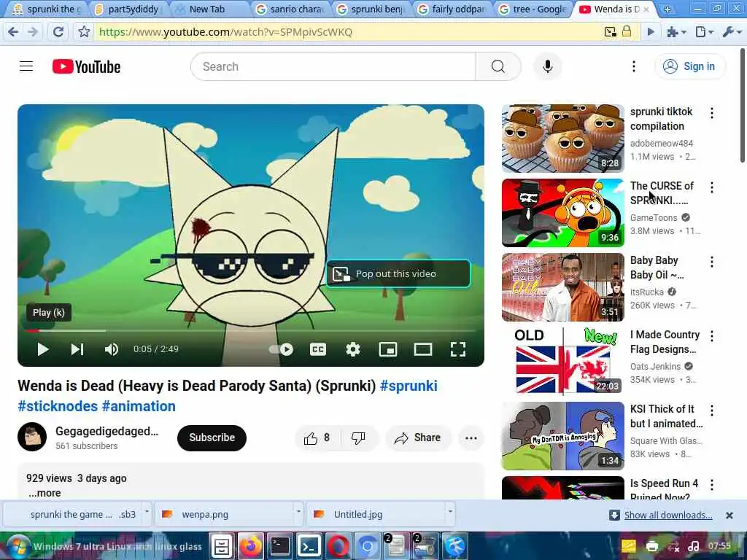Click the browser address bar URL

click(x=226, y=32)
